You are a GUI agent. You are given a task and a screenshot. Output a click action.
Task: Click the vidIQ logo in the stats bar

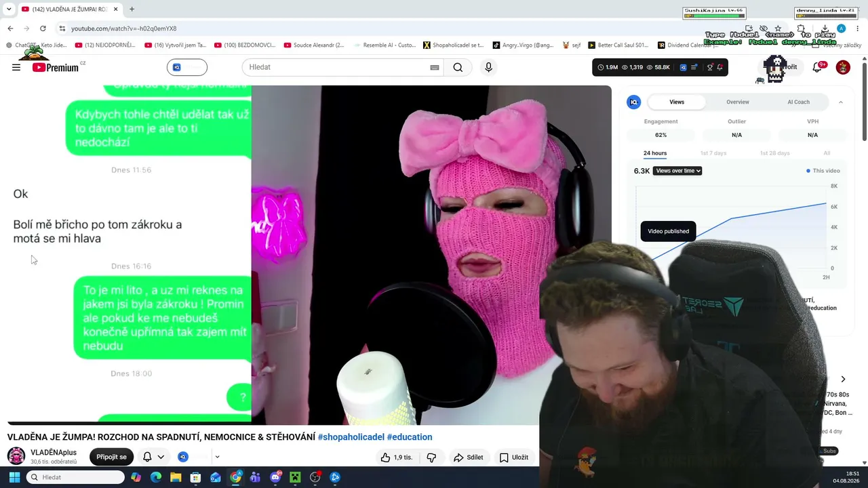683,67
